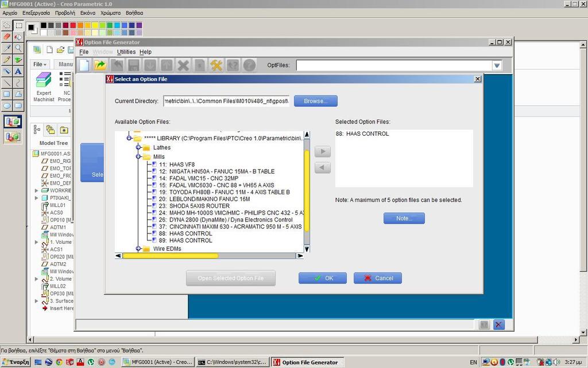Enable opaque selection mode in Paint toolbox

(x=13, y=122)
